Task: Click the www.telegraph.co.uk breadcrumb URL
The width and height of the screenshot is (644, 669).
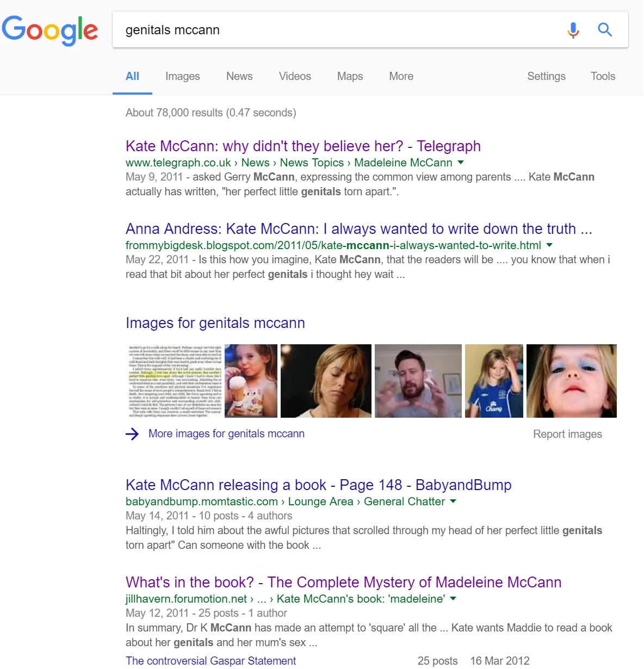Action: click(x=289, y=163)
